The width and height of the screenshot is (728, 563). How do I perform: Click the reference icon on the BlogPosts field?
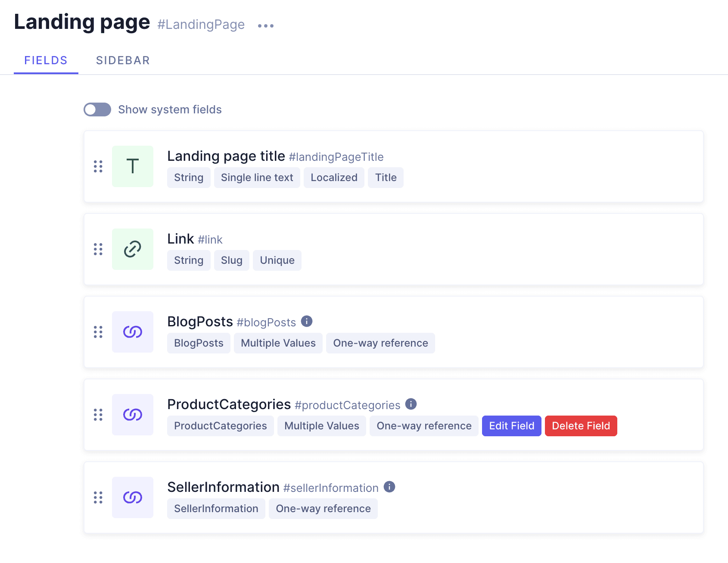click(132, 332)
